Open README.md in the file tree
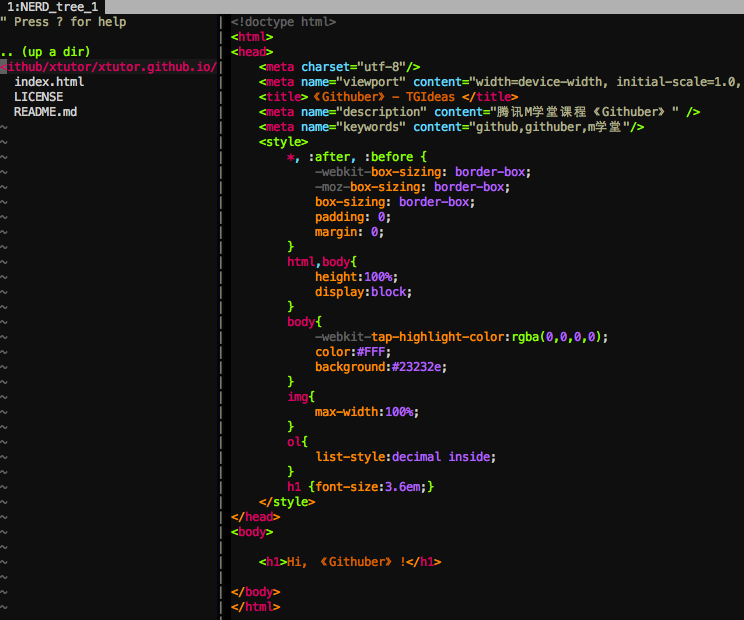The image size is (744, 620). click(x=46, y=112)
